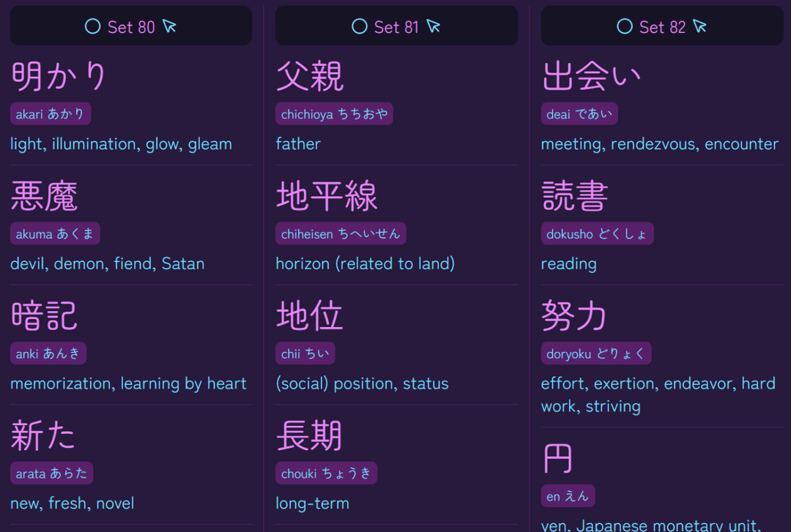
Task: Select the Set 81 circle radio
Action: (x=360, y=26)
